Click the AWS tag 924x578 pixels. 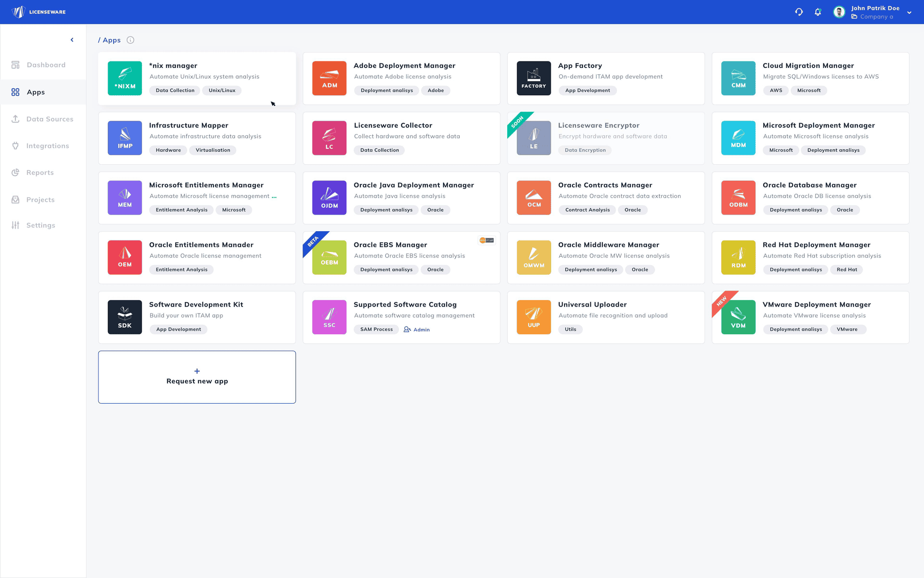776,91
